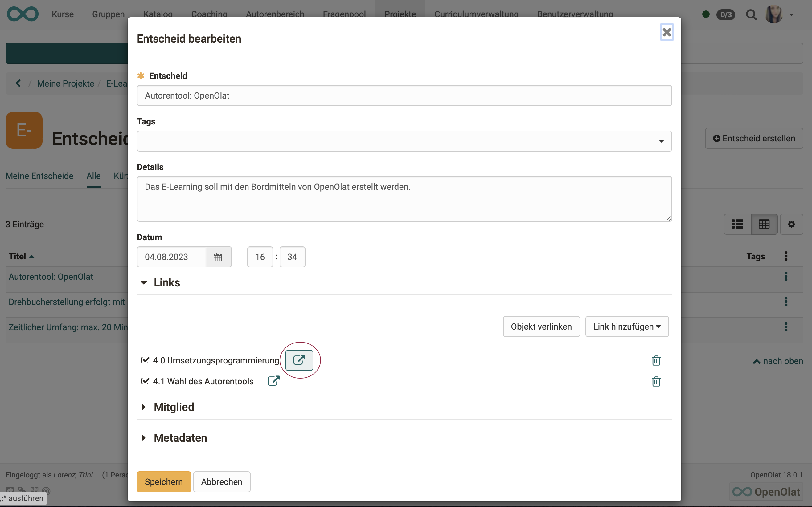The height and width of the screenshot is (507, 812).
Task: Close the Entscheid bearbeiten dialog
Action: (x=666, y=32)
